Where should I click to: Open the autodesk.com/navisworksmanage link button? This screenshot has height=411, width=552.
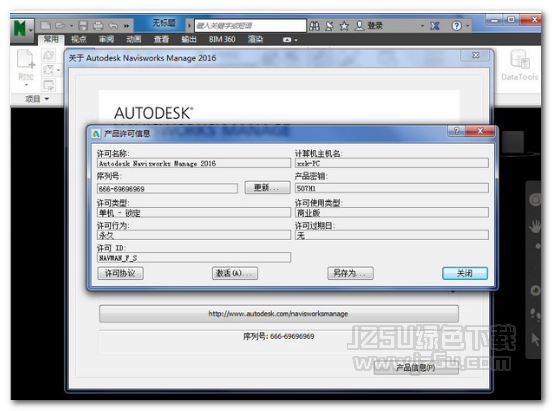(278, 313)
